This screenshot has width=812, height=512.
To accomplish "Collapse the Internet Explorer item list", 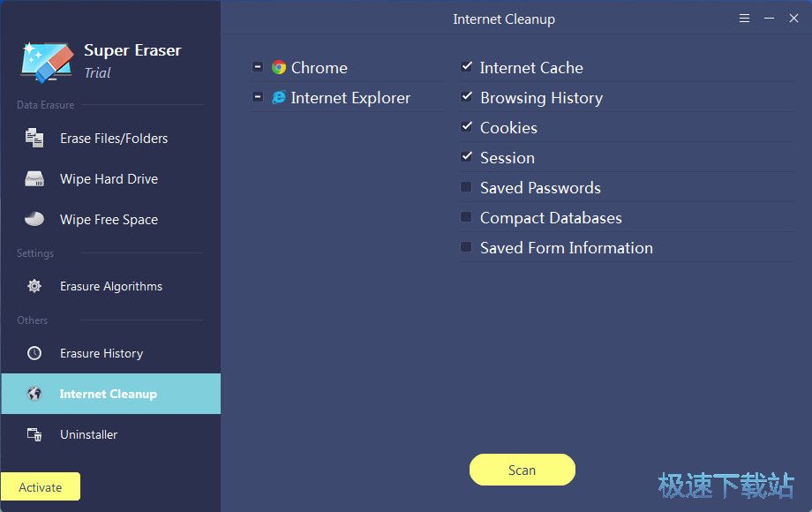I will coord(258,96).
